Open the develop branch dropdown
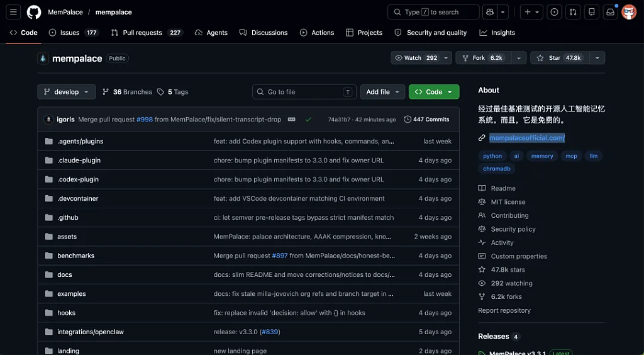The width and height of the screenshot is (644, 355). (67, 92)
